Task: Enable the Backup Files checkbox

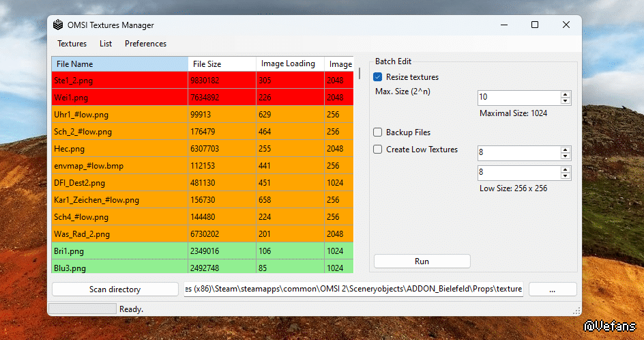Action: (x=378, y=132)
